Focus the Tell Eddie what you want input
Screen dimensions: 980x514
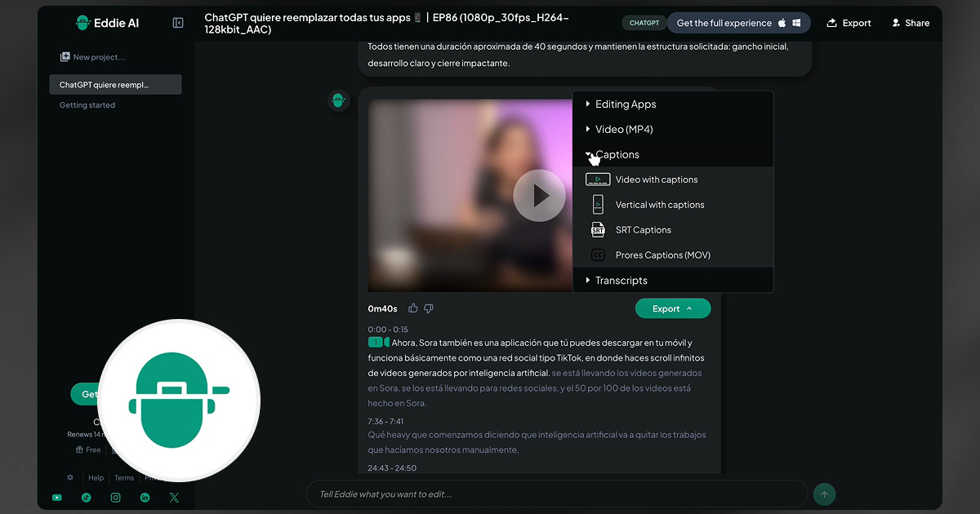click(x=556, y=494)
